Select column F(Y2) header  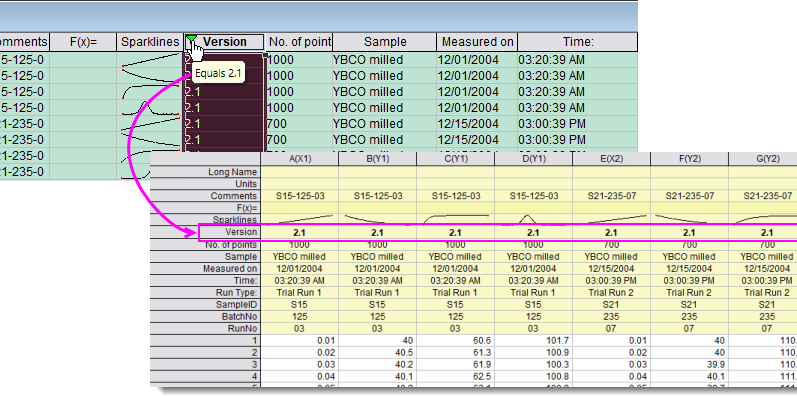click(689, 159)
